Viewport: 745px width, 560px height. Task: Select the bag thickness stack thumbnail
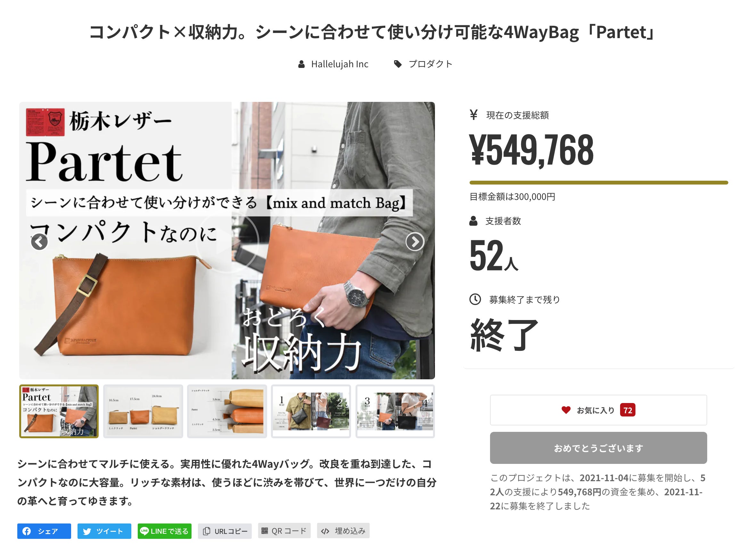click(227, 411)
